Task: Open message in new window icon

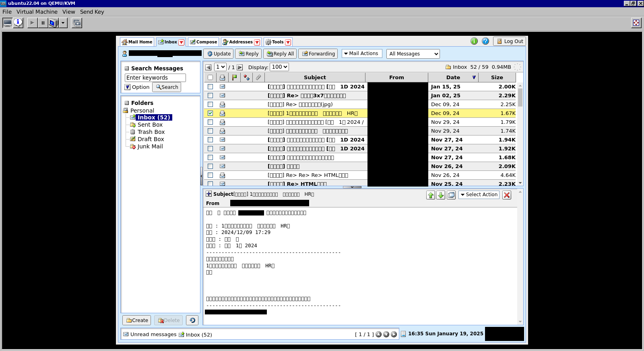Action: point(451,195)
